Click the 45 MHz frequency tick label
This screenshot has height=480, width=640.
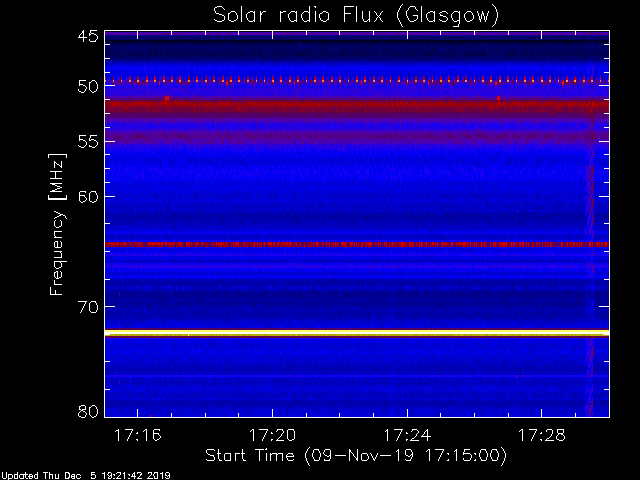tap(88, 37)
